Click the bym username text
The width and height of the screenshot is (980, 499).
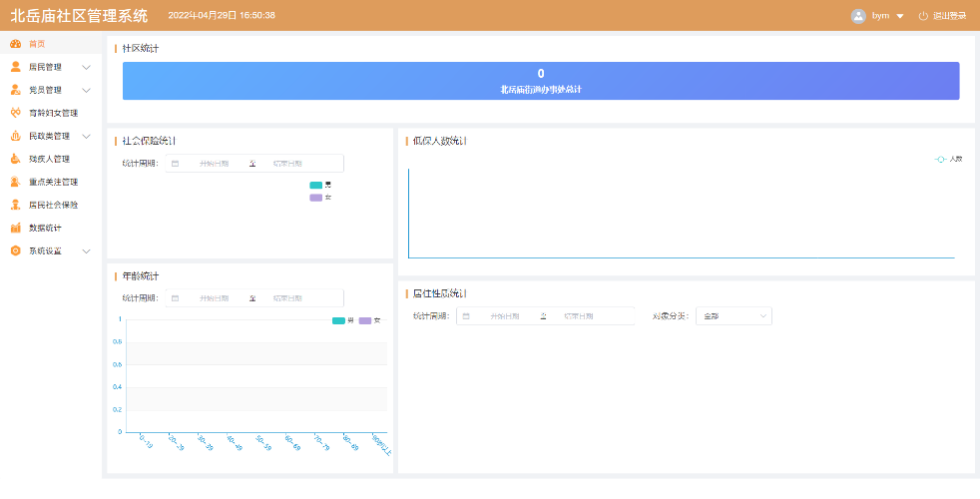(880, 16)
